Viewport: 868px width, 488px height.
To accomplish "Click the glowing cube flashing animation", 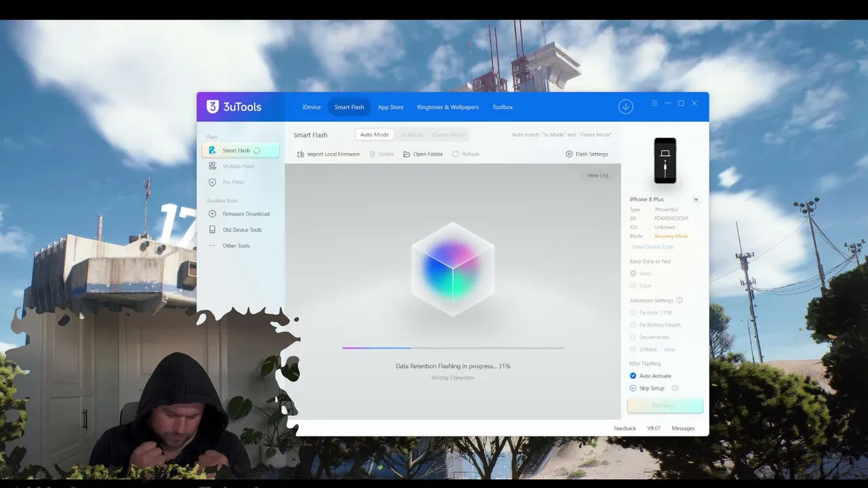I will [x=453, y=269].
